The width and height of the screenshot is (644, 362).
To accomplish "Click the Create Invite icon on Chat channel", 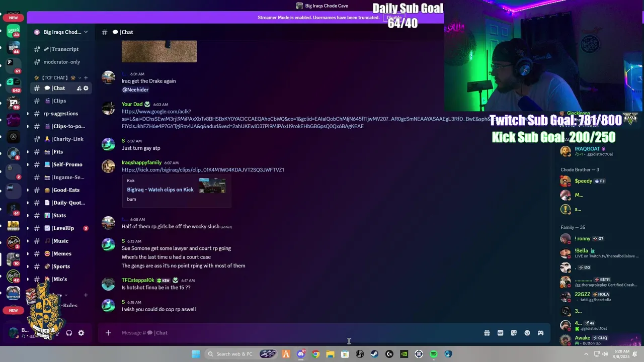I will click(79, 88).
